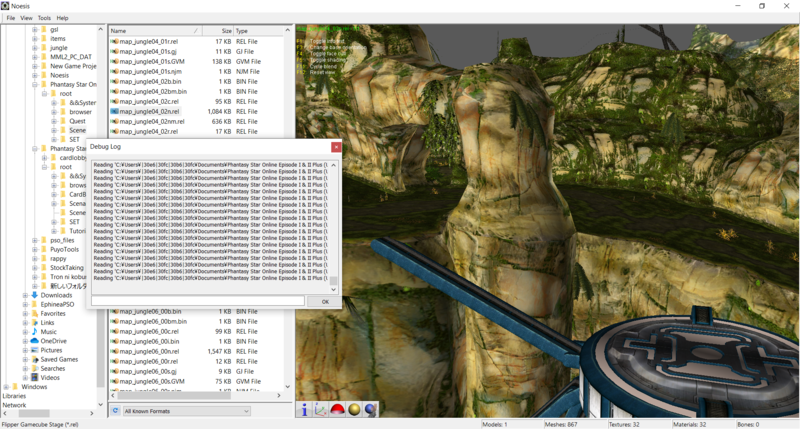This screenshot has height=429, width=800.
Task: Expand the PuyoTools folder node
Action: pos(35,249)
